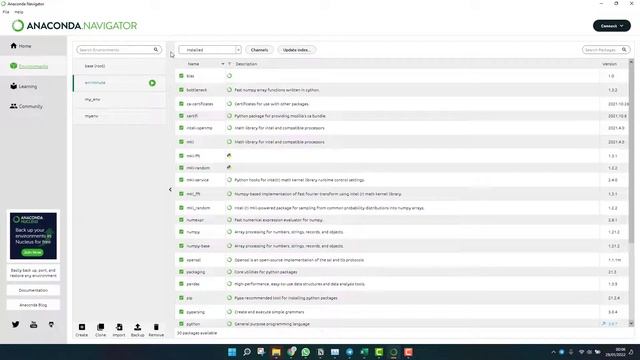Click the magnifier icon in Search Environments
The image size is (640, 360).
pos(156,50)
